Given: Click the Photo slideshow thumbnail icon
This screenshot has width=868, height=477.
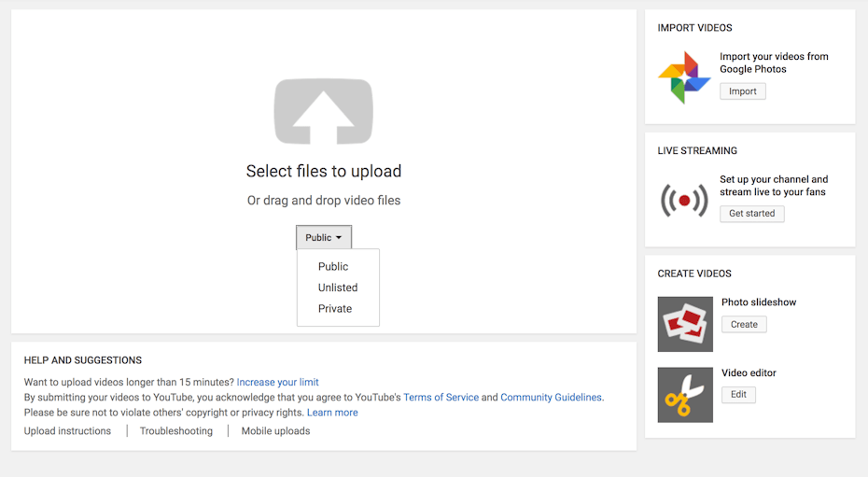Looking at the screenshot, I should pyautogui.click(x=685, y=324).
